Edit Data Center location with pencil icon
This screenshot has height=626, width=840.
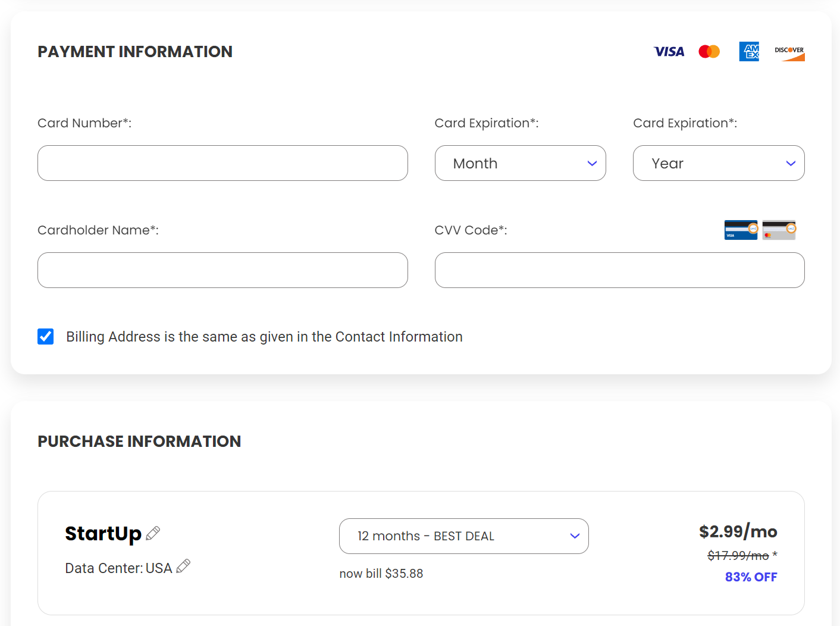pyautogui.click(x=183, y=566)
